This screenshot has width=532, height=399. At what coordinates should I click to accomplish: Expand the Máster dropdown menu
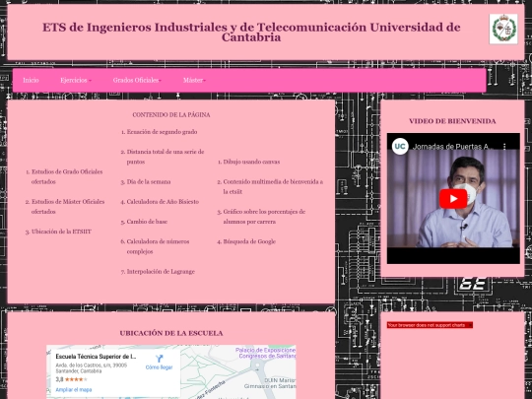point(194,80)
